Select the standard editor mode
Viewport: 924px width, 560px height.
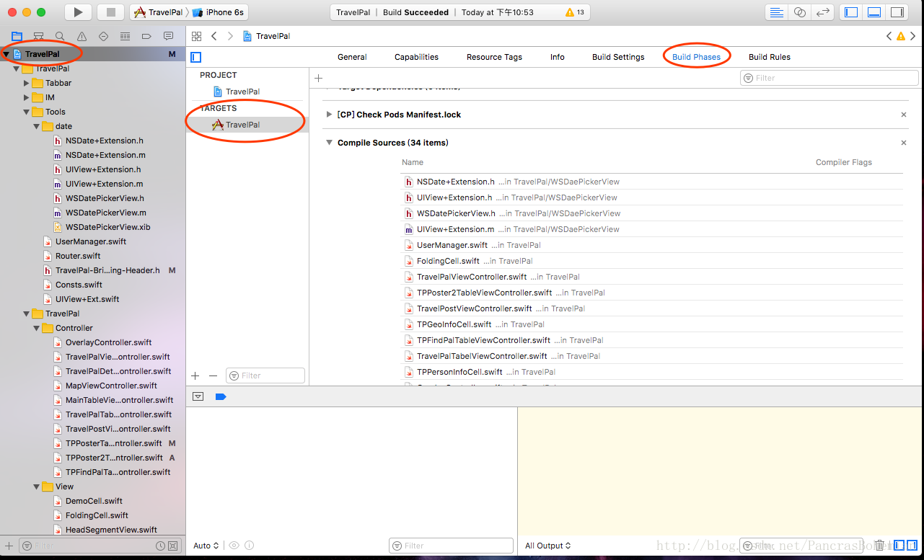pos(777,12)
